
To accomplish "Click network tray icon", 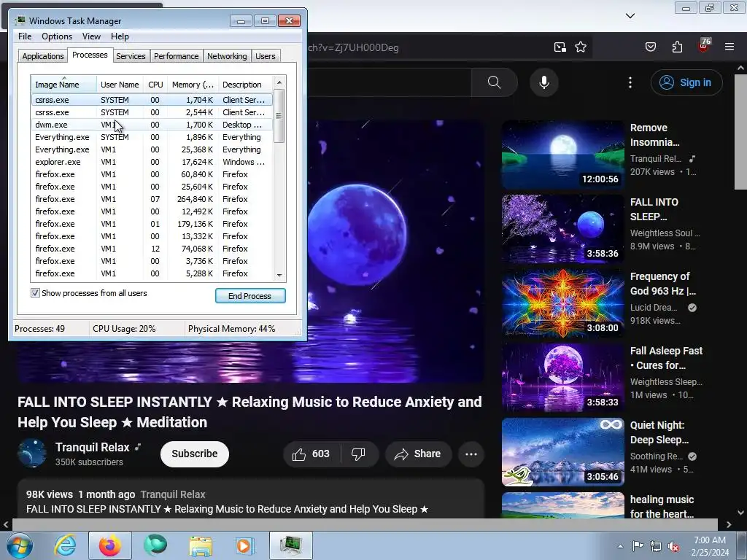I will [x=656, y=546].
